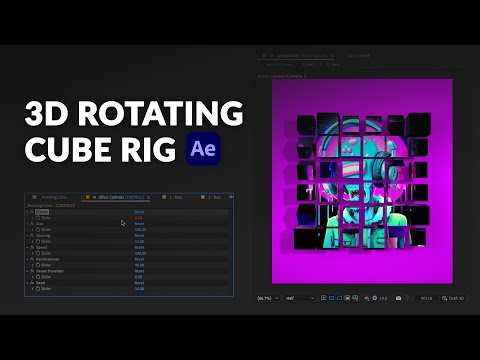Collapse the Seed effect group
The image size is (480, 360).
[27, 283]
